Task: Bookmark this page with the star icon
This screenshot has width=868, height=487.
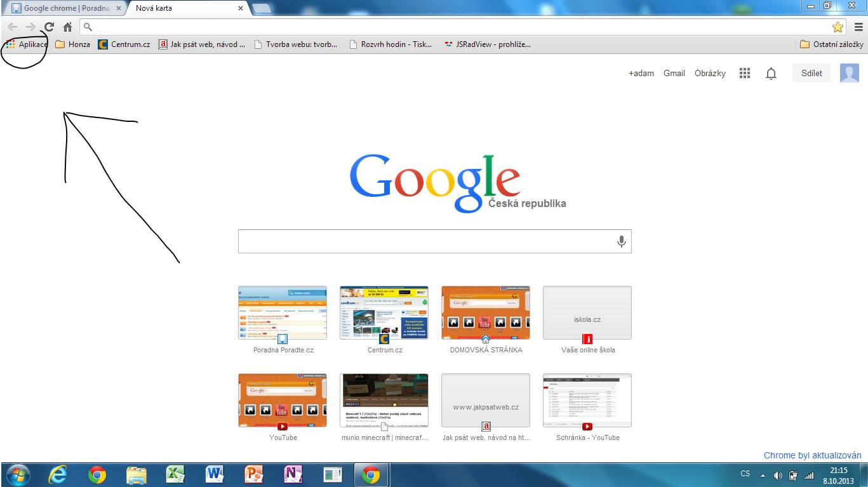Action: point(838,27)
